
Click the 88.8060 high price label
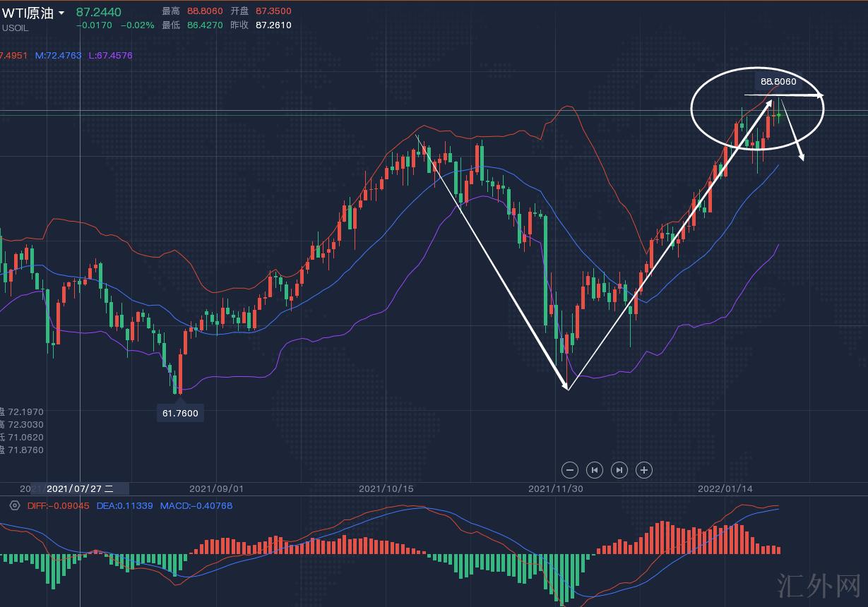pos(778,81)
